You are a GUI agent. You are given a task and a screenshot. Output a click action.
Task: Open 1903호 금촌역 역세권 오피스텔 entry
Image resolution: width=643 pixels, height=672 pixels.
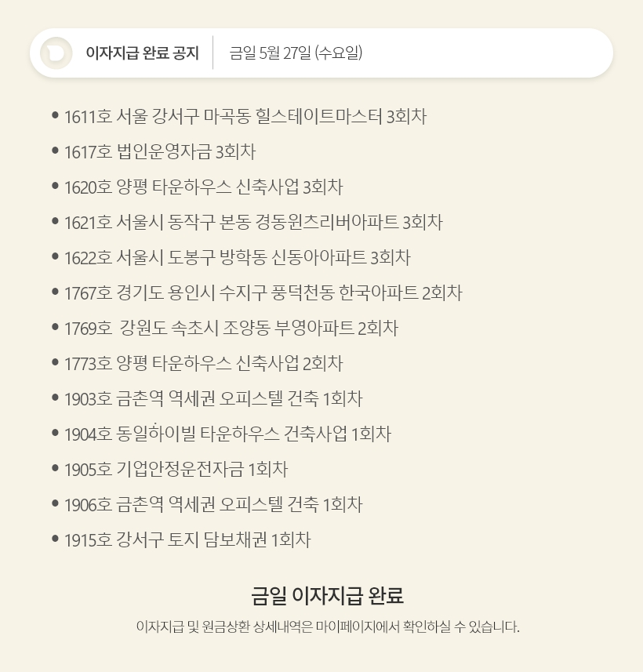click(x=213, y=398)
